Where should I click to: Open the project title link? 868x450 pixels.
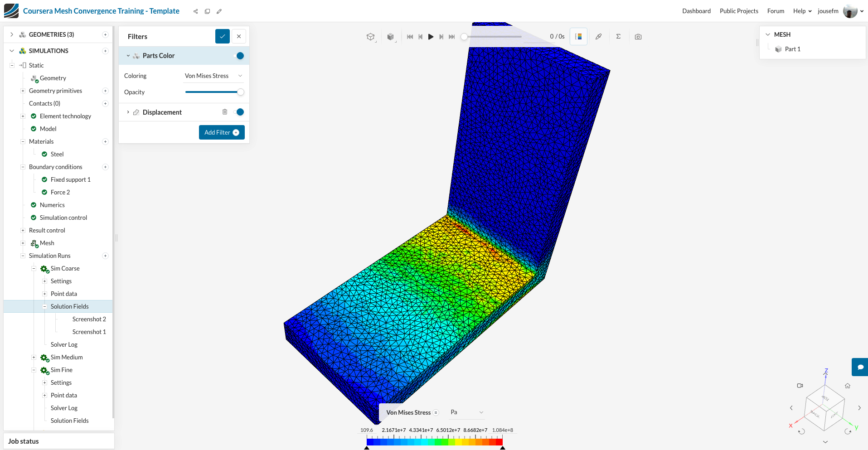101,11
